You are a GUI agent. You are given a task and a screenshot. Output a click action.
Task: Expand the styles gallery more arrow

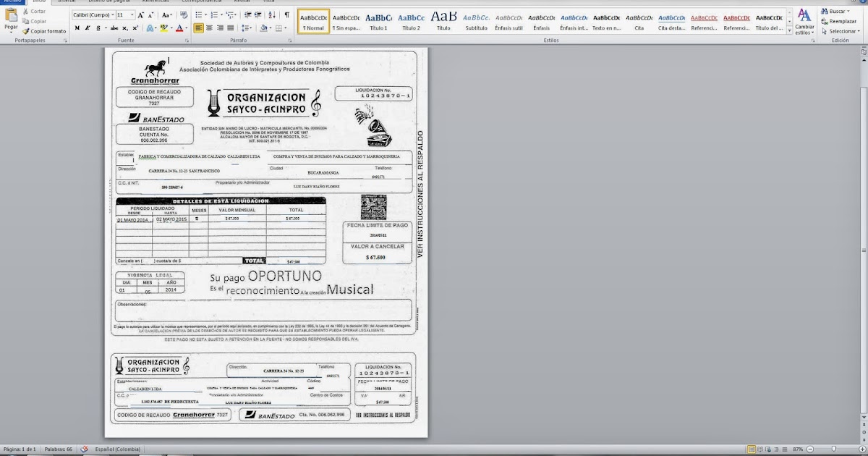coord(788,32)
